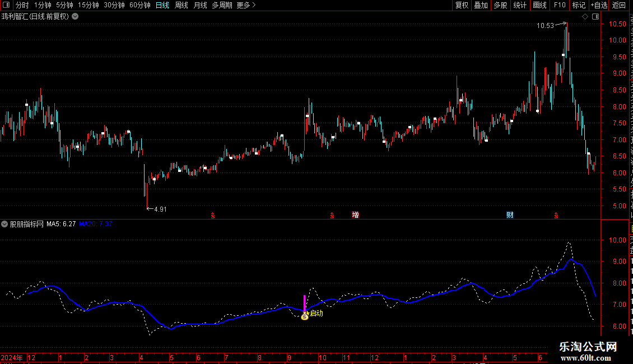Activate the 画线 drawing tools
The height and width of the screenshot is (364, 633).
click(x=539, y=5)
